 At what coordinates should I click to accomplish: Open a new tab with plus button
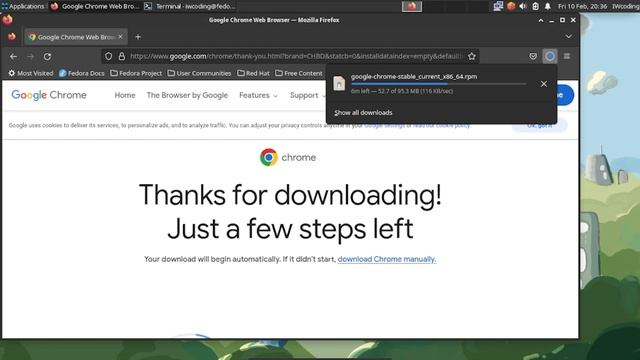[138, 37]
